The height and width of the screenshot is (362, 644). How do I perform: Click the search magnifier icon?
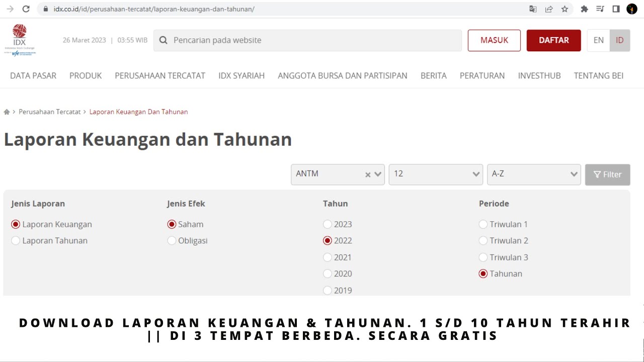click(x=163, y=40)
